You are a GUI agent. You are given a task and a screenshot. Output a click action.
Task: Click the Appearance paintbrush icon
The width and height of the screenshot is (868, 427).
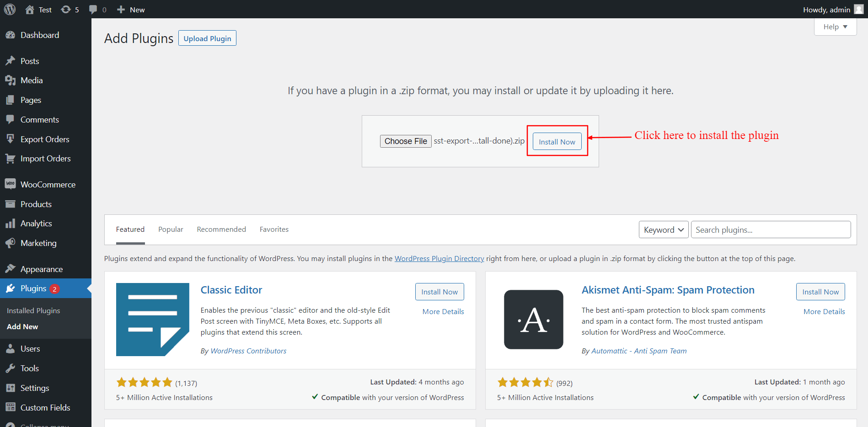[10, 269]
